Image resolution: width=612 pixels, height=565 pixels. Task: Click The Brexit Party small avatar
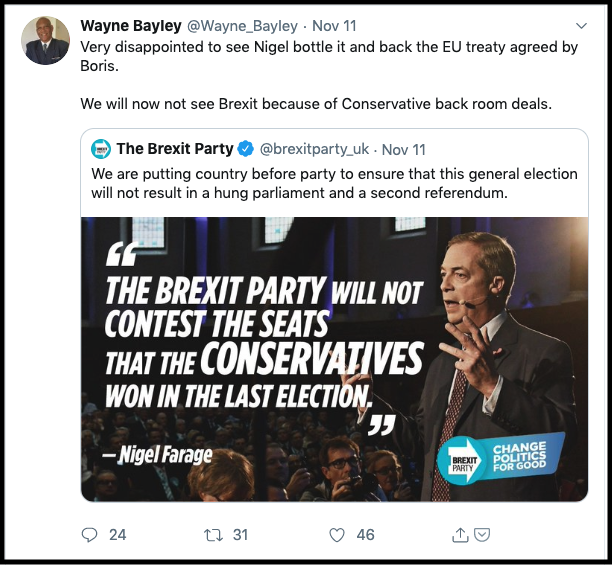point(101,149)
